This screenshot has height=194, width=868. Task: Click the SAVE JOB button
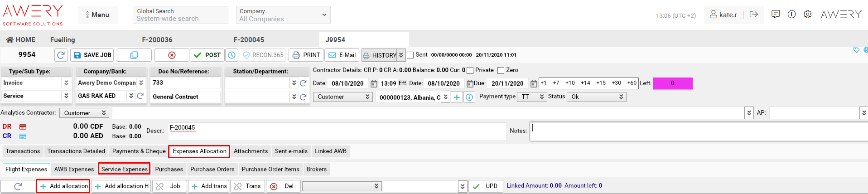92,55
